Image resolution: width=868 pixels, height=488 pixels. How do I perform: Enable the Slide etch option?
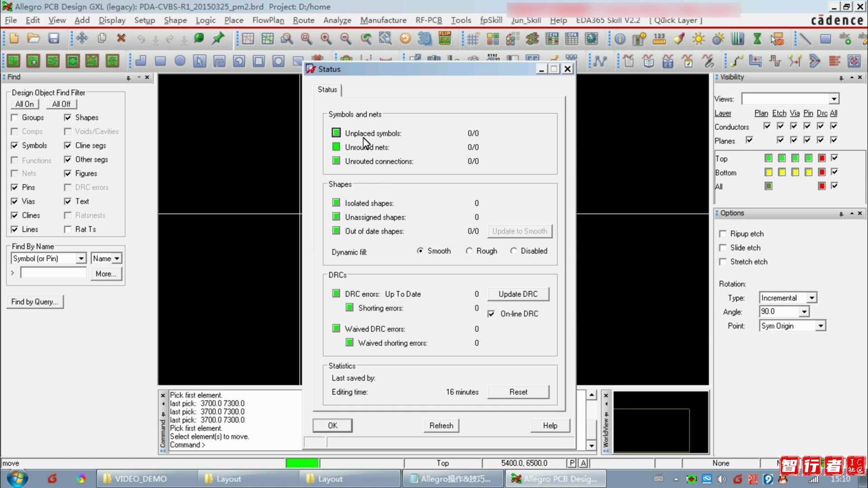[723, 248]
